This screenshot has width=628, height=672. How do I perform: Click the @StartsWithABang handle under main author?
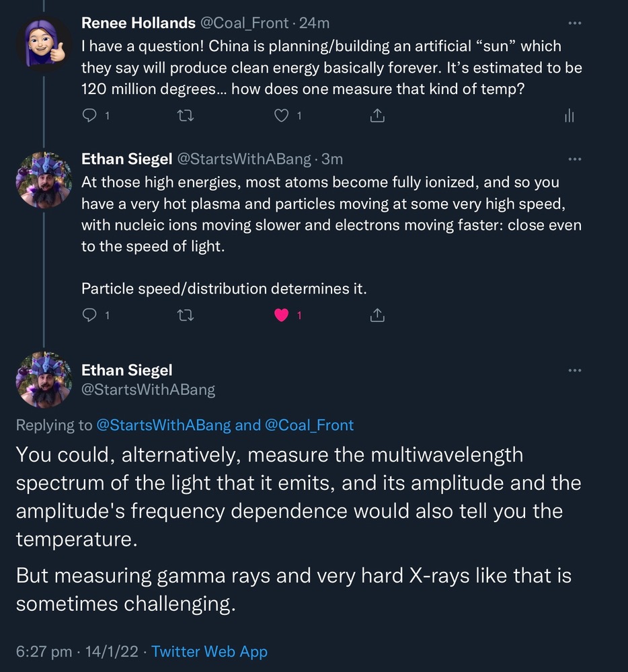pos(148,390)
